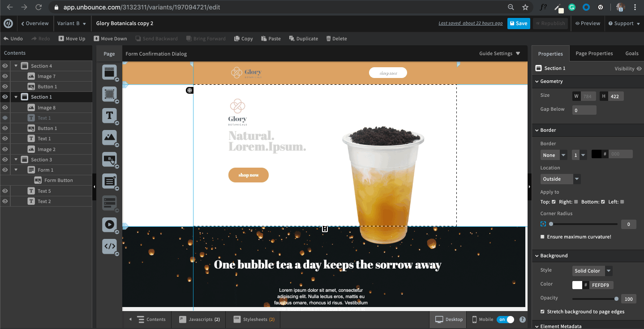
Task: Collapse Section 3 in Contents tree
Action: [x=16, y=160]
